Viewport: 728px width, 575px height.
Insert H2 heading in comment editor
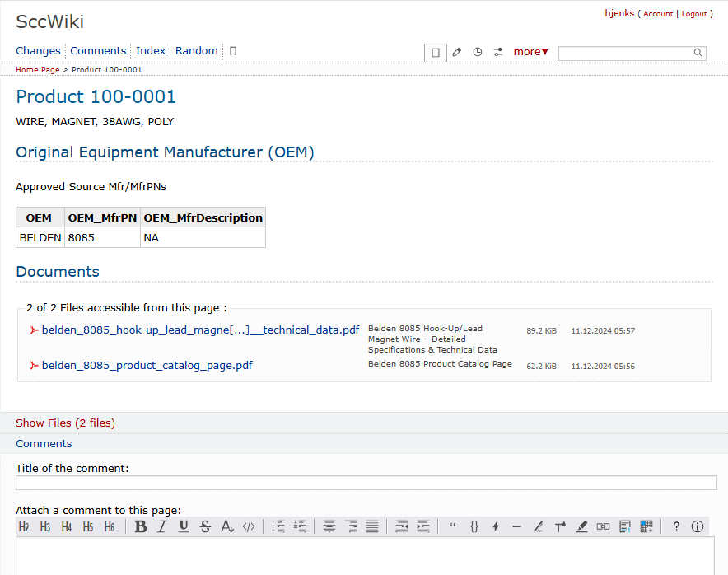click(24, 526)
